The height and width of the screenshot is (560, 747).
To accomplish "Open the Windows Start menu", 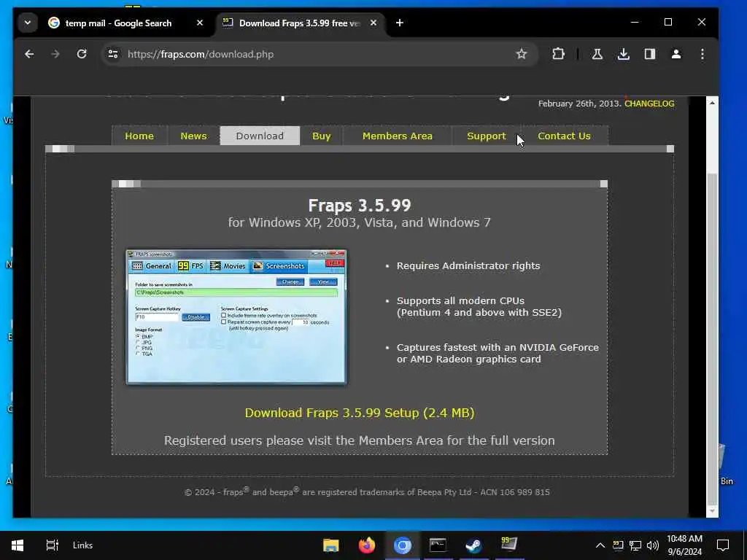I will [x=18, y=545].
